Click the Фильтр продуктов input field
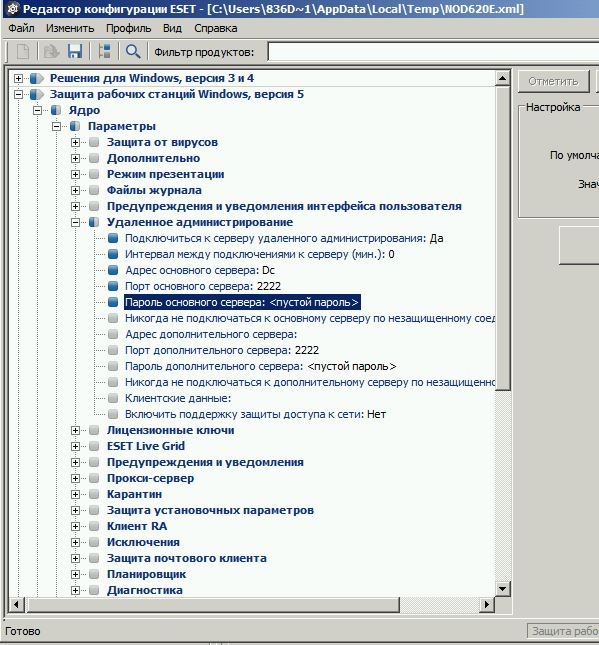 (x=433, y=52)
